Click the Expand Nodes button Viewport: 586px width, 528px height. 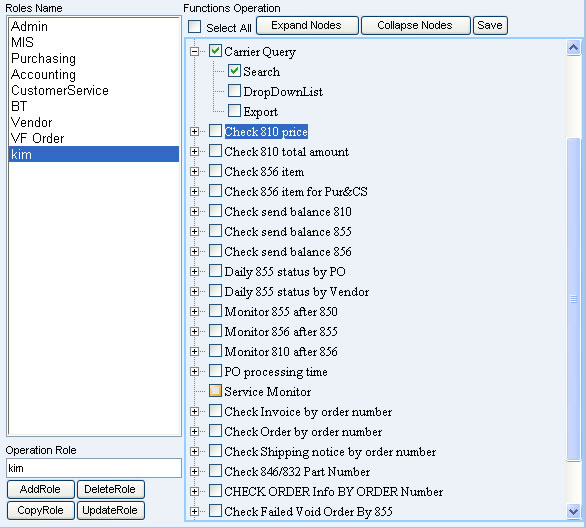pos(307,25)
